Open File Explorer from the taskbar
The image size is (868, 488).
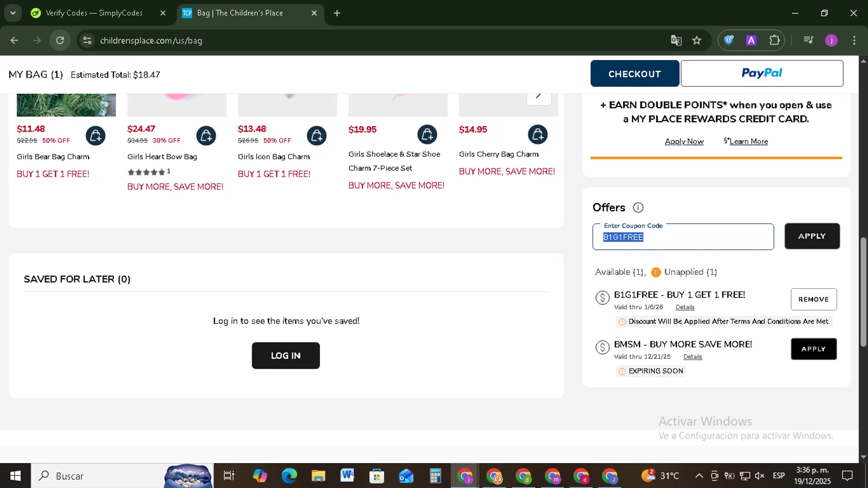click(x=318, y=476)
